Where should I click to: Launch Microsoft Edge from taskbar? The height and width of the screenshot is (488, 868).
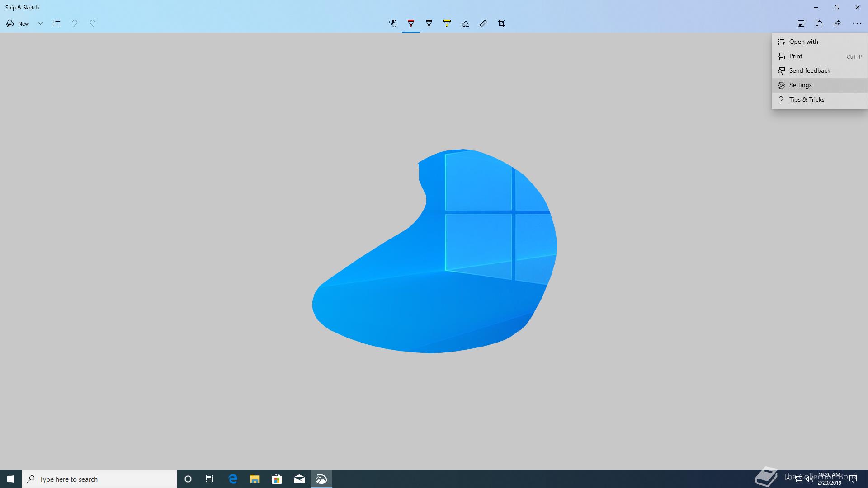tap(233, 479)
